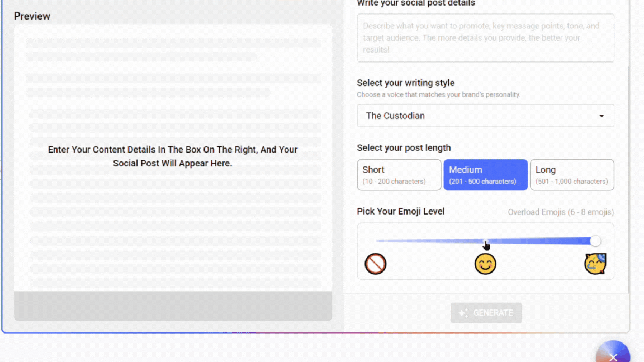Click the gray footer bar in preview
Screen dimensions: 644x362
pyautogui.click(x=173, y=306)
